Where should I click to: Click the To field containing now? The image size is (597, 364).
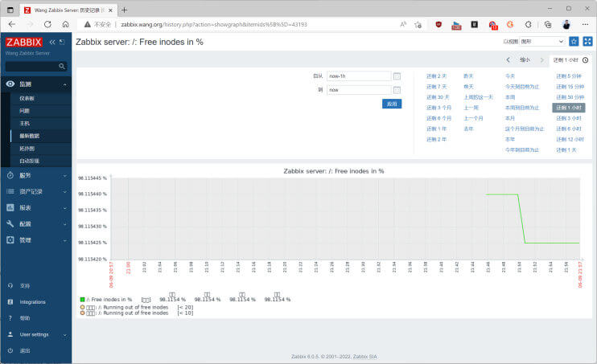pyautogui.click(x=359, y=90)
